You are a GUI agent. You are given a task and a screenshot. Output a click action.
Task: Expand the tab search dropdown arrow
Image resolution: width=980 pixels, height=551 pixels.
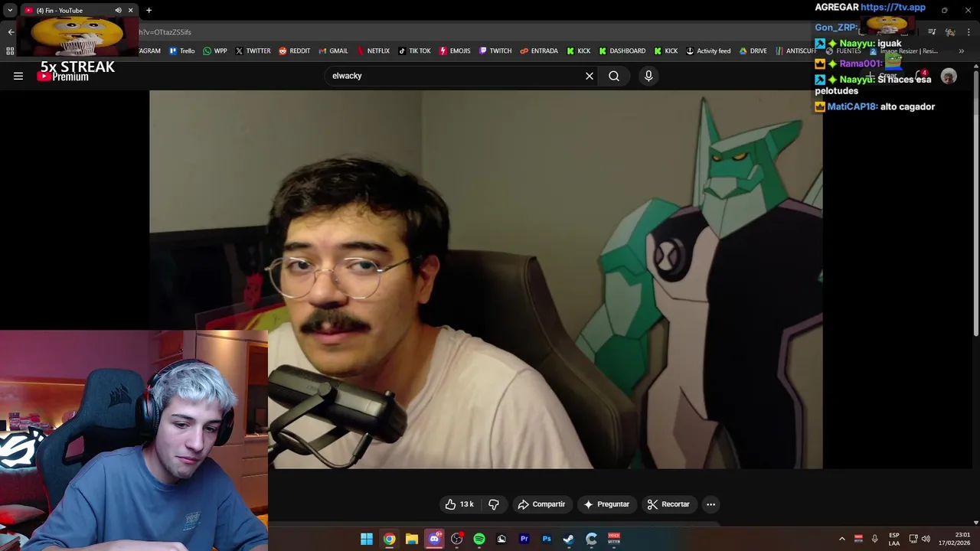[10, 11]
